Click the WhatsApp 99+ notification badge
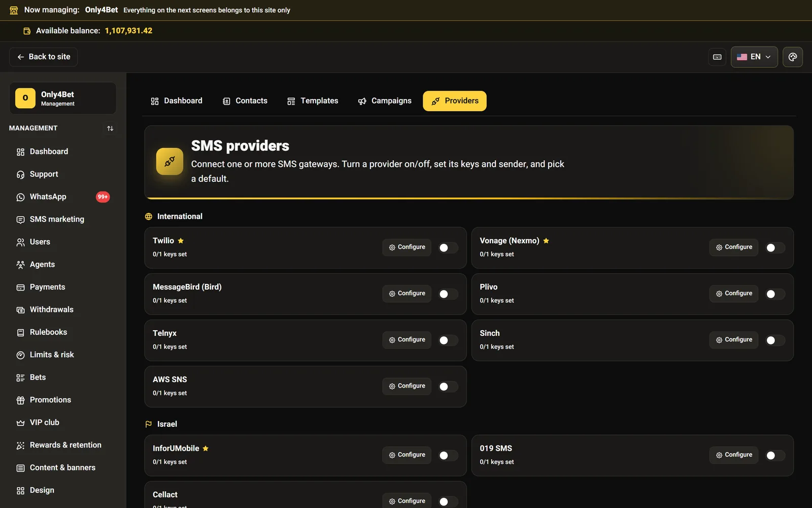812x508 pixels. click(103, 197)
